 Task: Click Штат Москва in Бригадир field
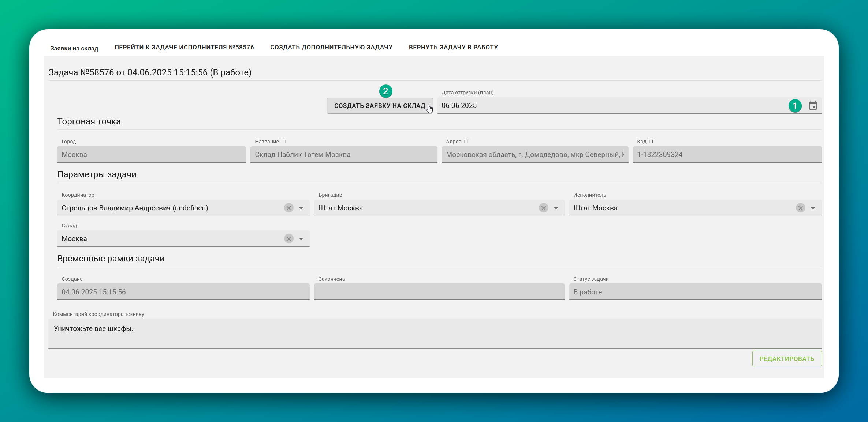coord(340,208)
